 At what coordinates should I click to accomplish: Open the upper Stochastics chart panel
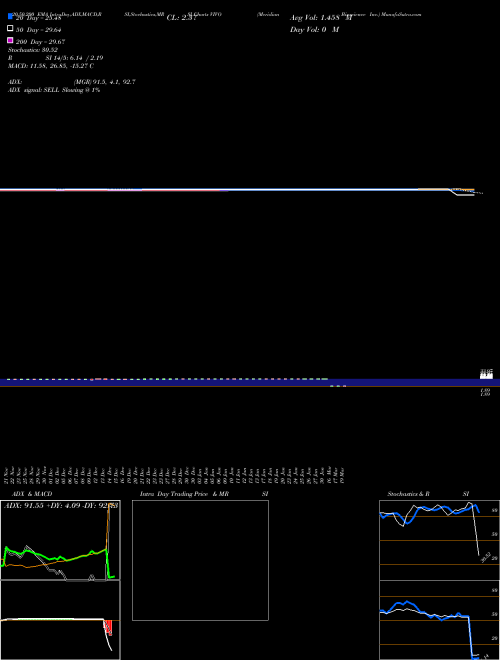(x=439, y=540)
